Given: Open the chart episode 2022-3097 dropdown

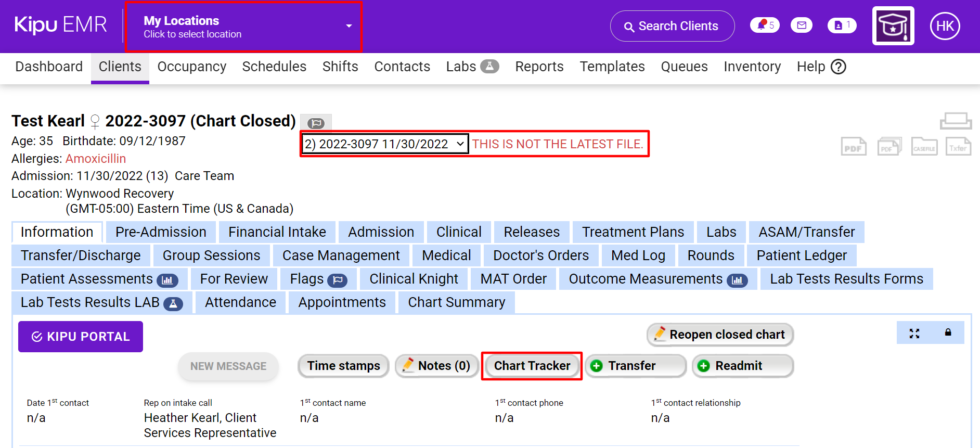Looking at the screenshot, I should click(384, 144).
